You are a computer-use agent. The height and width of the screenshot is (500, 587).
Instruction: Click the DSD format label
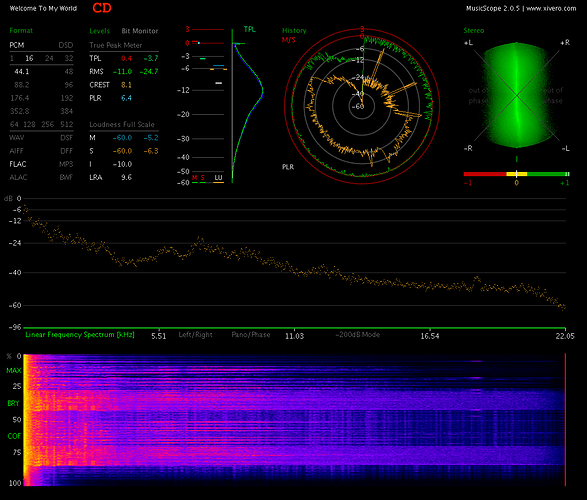click(x=66, y=45)
